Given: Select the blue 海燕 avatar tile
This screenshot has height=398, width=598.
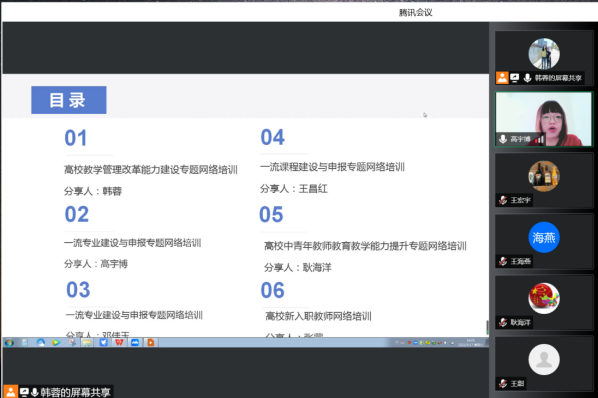Looking at the screenshot, I should pyautogui.click(x=543, y=237).
